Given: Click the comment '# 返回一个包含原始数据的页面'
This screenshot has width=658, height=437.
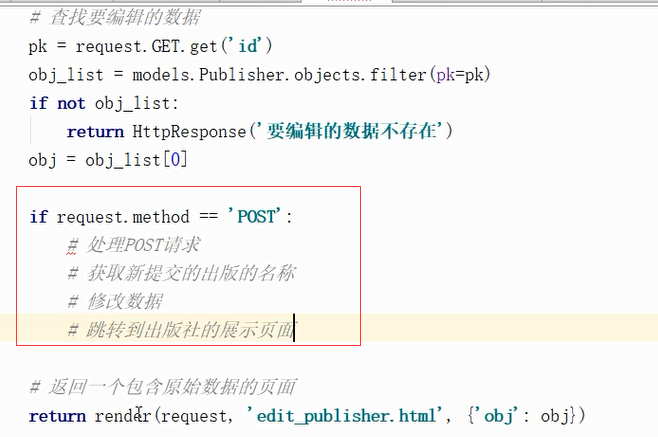Looking at the screenshot, I should (x=163, y=387).
